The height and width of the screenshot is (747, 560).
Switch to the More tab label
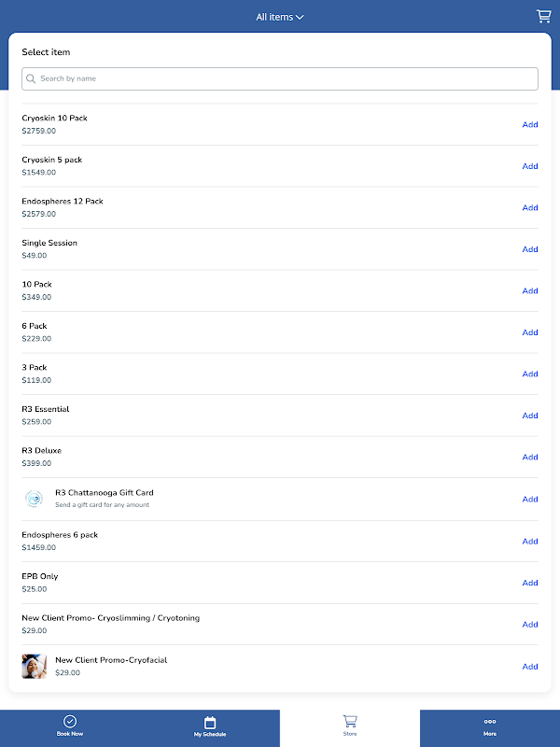tap(490, 734)
